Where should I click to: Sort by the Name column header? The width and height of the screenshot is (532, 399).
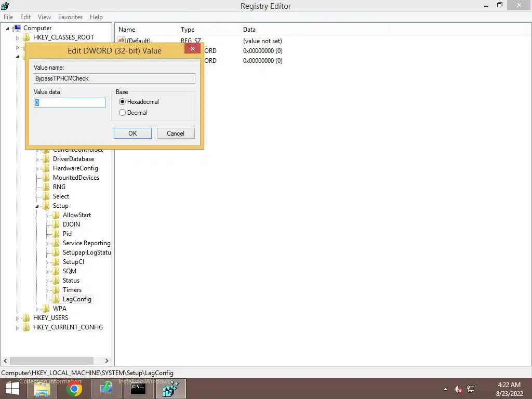pos(146,30)
